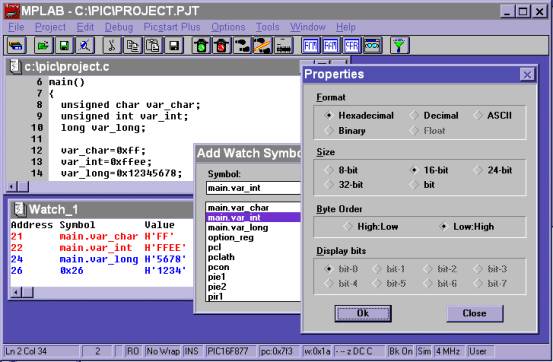Open the Help menu
Image resolution: width=553 pixels, height=362 pixels.
tap(346, 27)
